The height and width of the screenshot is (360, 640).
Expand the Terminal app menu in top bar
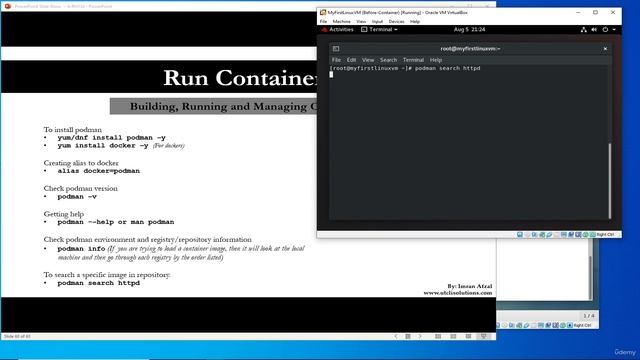(x=379, y=29)
